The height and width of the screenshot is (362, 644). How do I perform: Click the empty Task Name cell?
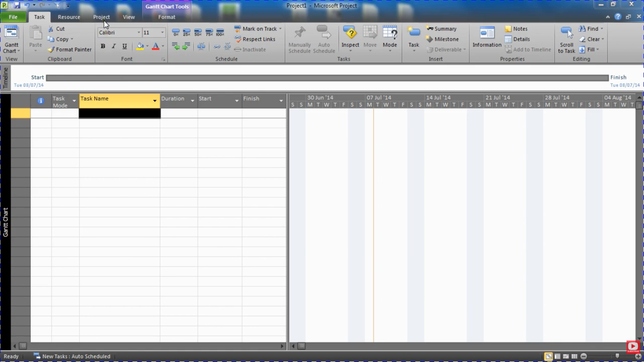120,114
